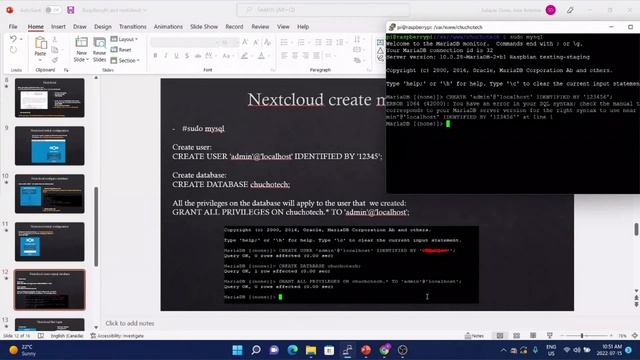Switch to Slide Sorter view icon
640x360 pixels.
tap(516, 336)
